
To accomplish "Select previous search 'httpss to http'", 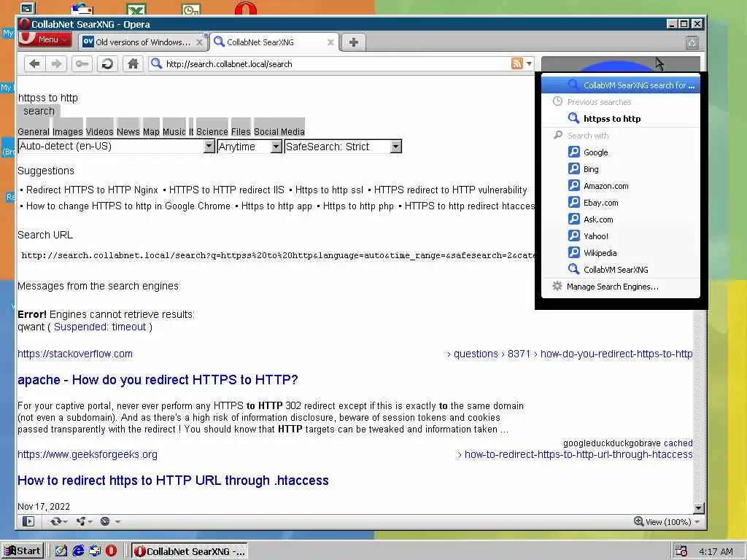I will point(621,119).
